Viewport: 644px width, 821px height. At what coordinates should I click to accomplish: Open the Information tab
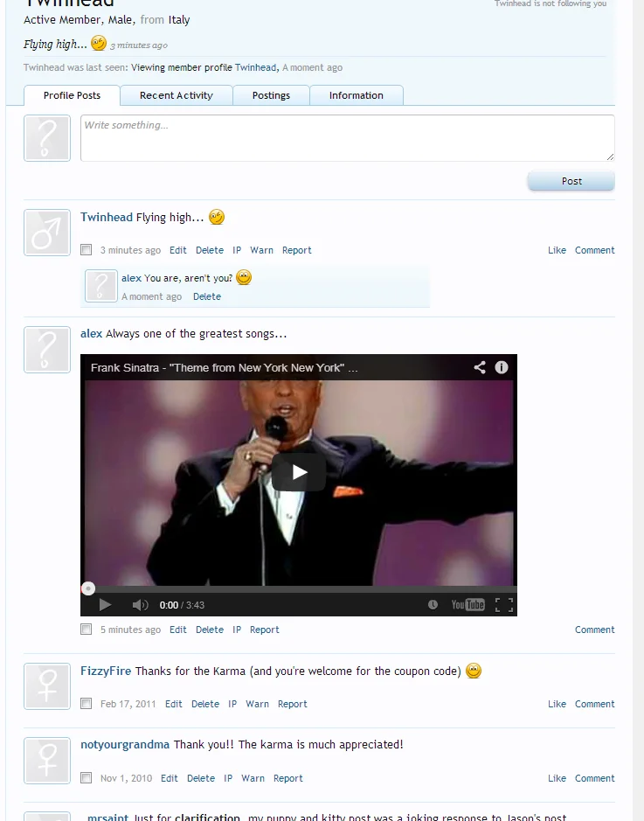pos(357,95)
